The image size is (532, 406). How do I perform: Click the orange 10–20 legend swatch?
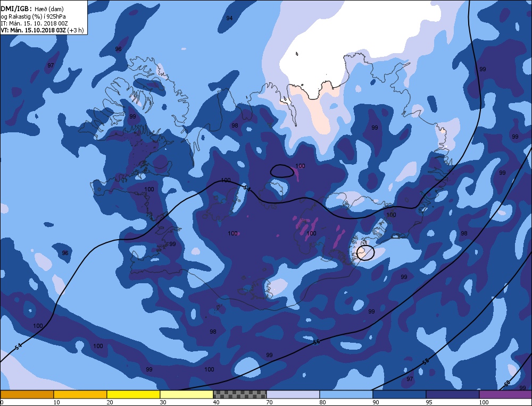point(80,394)
